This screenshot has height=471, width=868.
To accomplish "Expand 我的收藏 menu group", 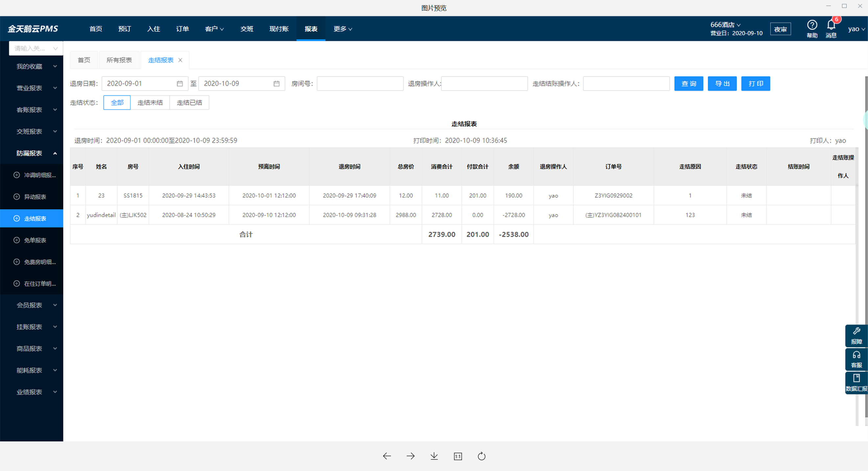I will (32, 66).
